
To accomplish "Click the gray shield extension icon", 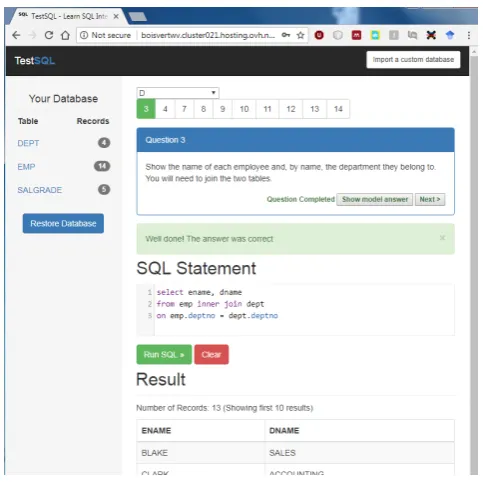I will 338,35.
